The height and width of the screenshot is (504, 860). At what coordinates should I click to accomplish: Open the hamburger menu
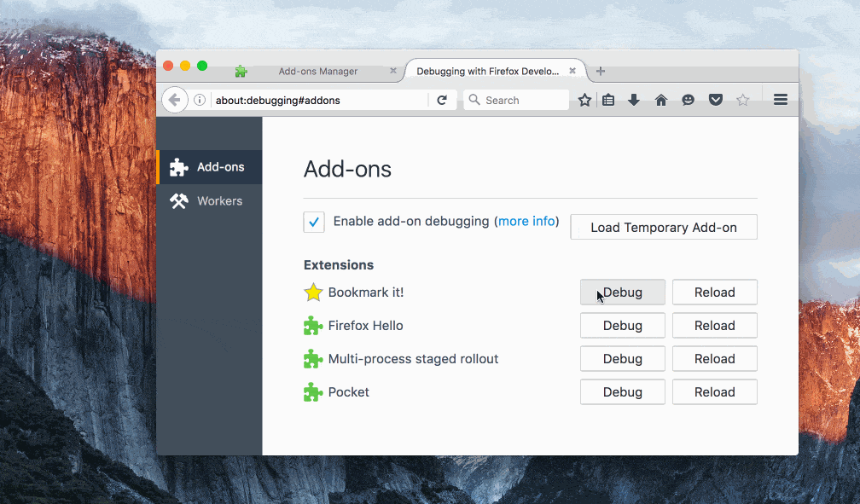(781, 100)
